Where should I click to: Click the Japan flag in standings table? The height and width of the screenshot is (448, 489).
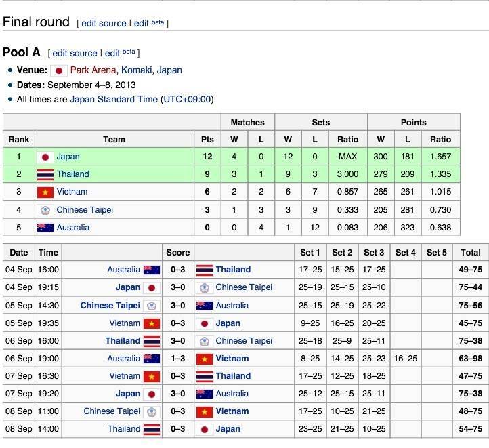pos(45,157)
